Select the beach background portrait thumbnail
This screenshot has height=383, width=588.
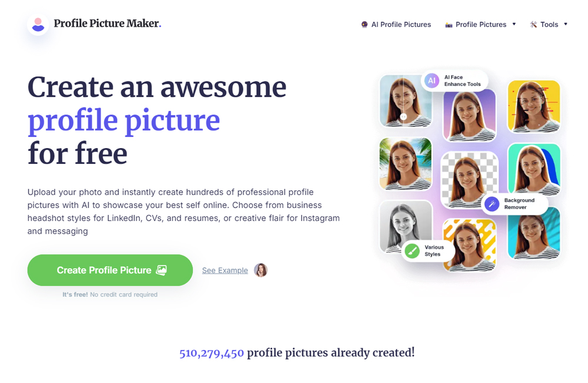[x=405, y=164]
